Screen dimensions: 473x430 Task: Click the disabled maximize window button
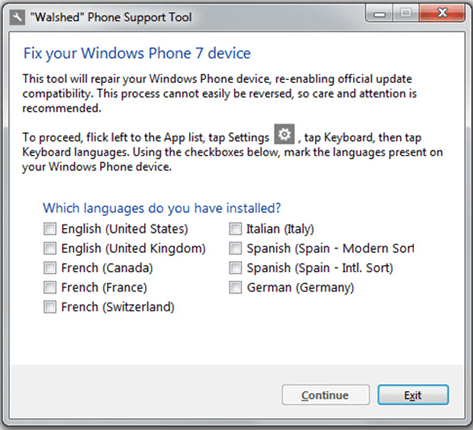pos(406,14)
